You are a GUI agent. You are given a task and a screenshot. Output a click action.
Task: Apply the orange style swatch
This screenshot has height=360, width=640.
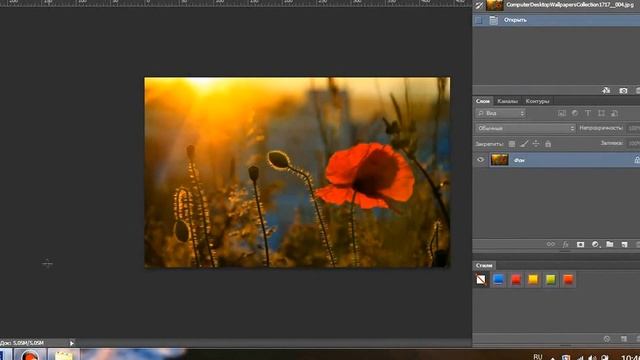pos(568,280)
